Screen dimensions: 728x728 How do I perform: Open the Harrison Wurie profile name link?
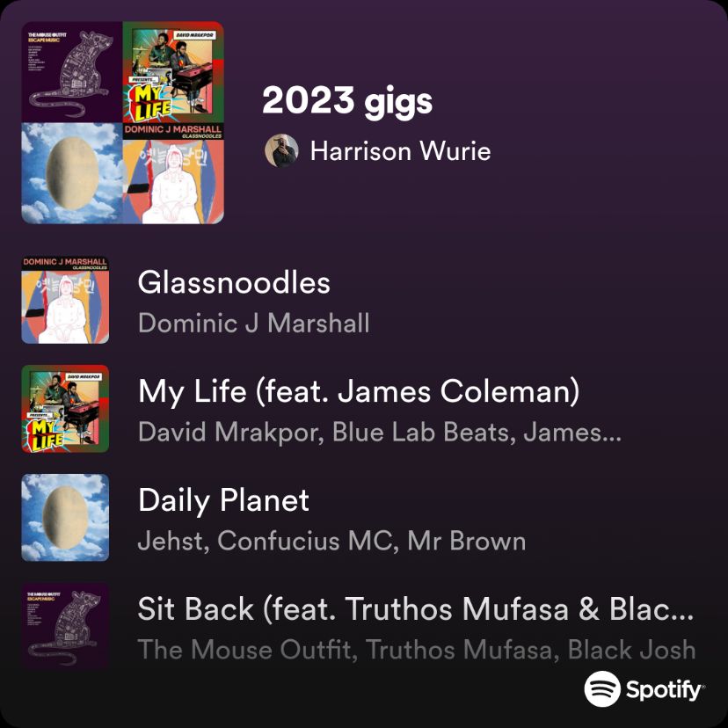[400, 151]
